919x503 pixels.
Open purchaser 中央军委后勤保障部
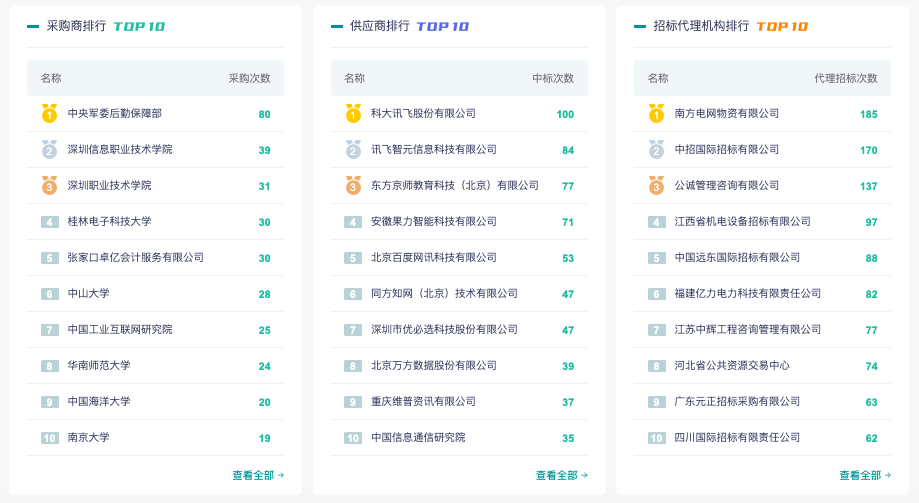[114, 113]
